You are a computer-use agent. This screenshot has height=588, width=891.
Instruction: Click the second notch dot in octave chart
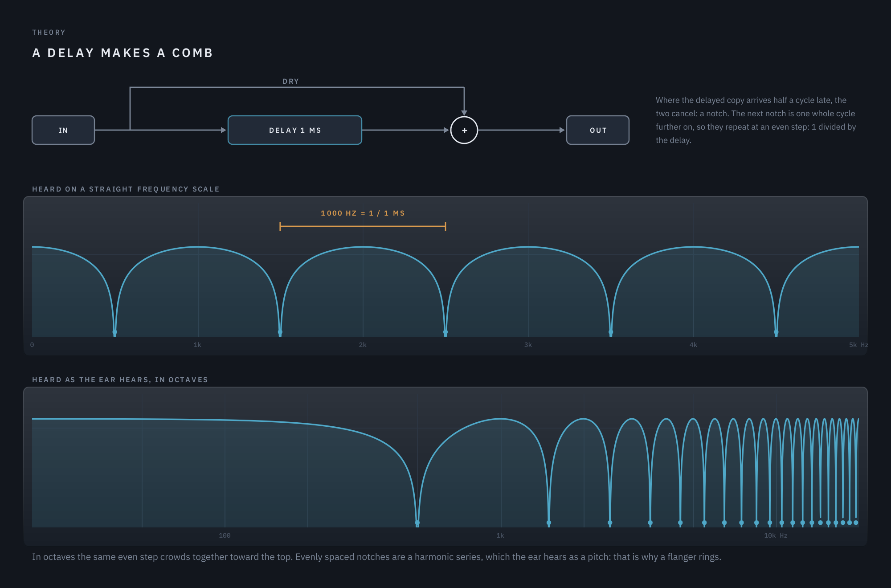point(549,523)
